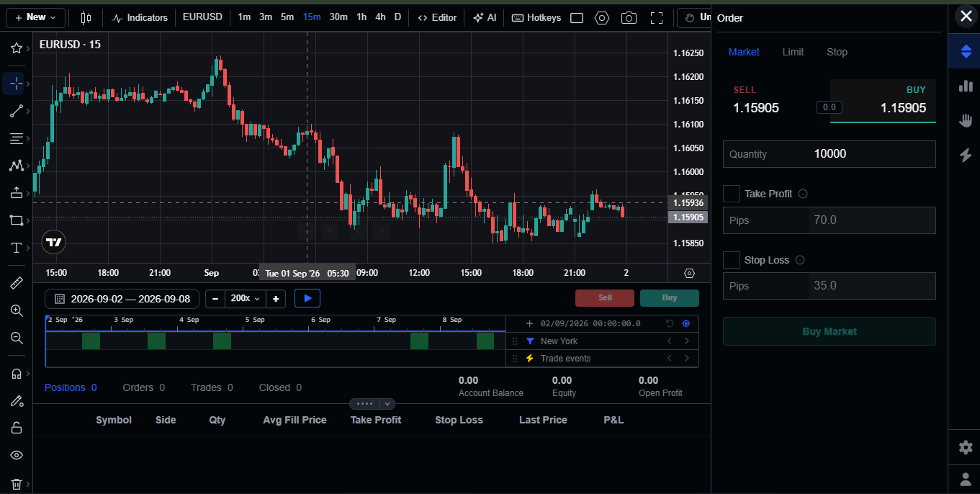The width and height of the screenshot is (980, 494).
Task: Toggle the magnet snap icon in left toolbar
Action: (x=16, y=373)
